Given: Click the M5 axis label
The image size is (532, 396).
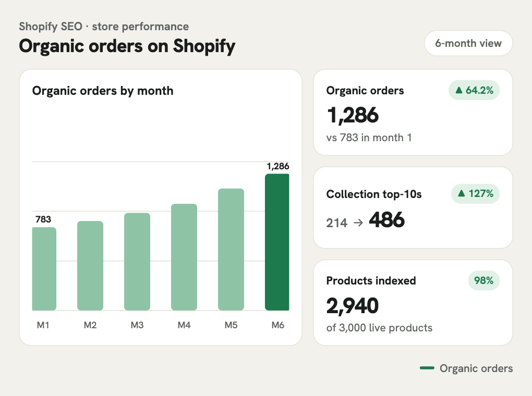Looking at the screenshot, I should (231, 325).
